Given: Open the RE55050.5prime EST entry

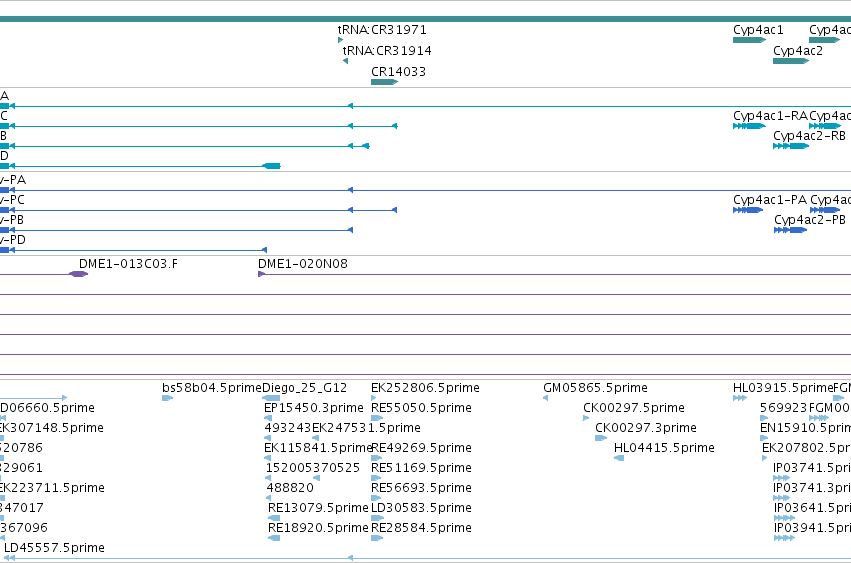Looking at the screenshot, I should click(421, 408).
